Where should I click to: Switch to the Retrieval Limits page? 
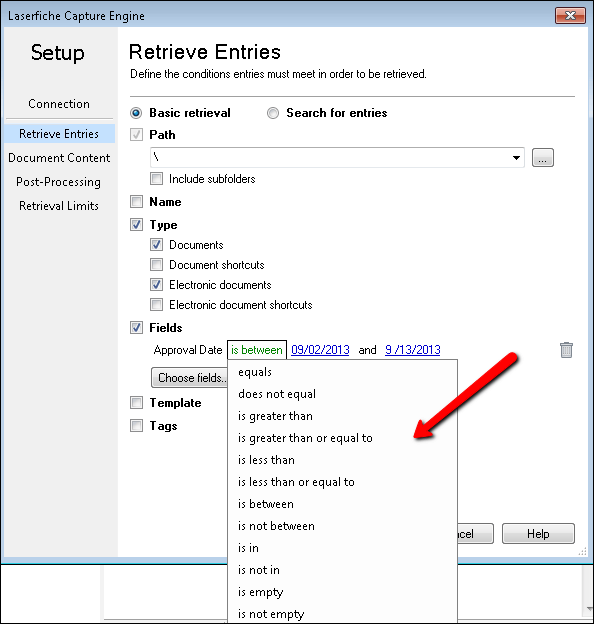59,206
